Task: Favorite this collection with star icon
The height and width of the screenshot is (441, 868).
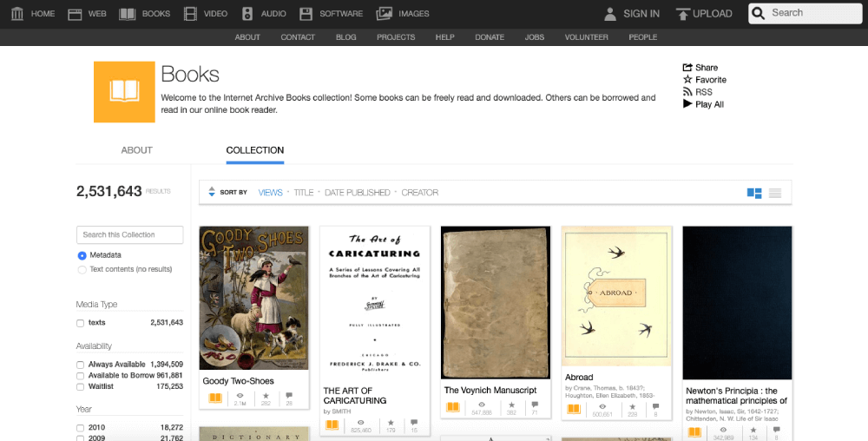Action: coord(687,80)
